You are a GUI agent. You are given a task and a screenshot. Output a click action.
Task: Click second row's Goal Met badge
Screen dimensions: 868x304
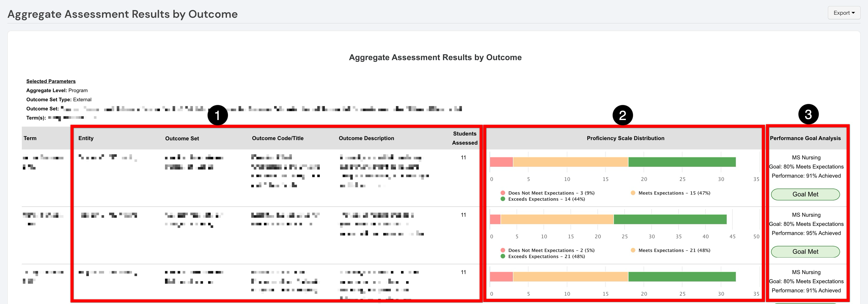tap(805, 252)
